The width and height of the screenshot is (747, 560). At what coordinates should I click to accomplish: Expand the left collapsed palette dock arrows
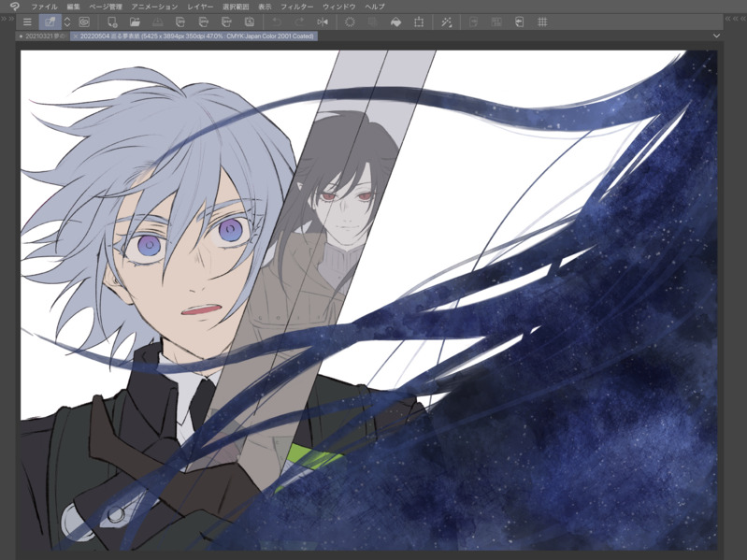pyautogui.click(x=7, y=19)
